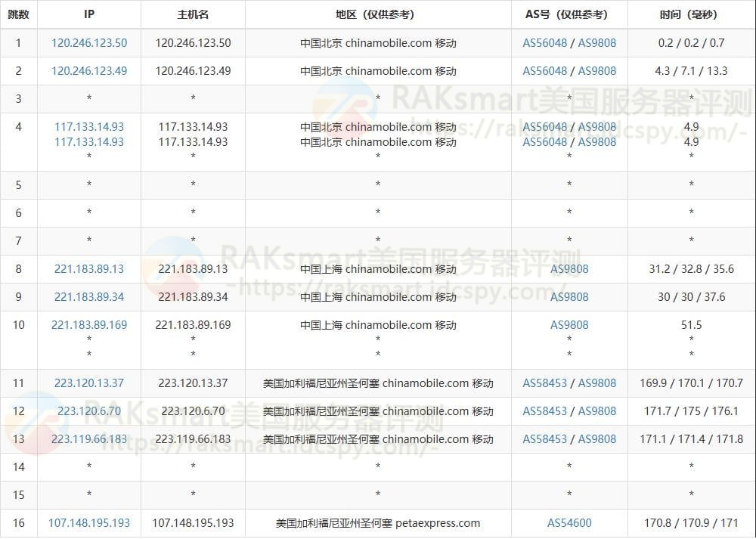Select hostname cell 221.183.89.13 in hop 8

[193, 269]
